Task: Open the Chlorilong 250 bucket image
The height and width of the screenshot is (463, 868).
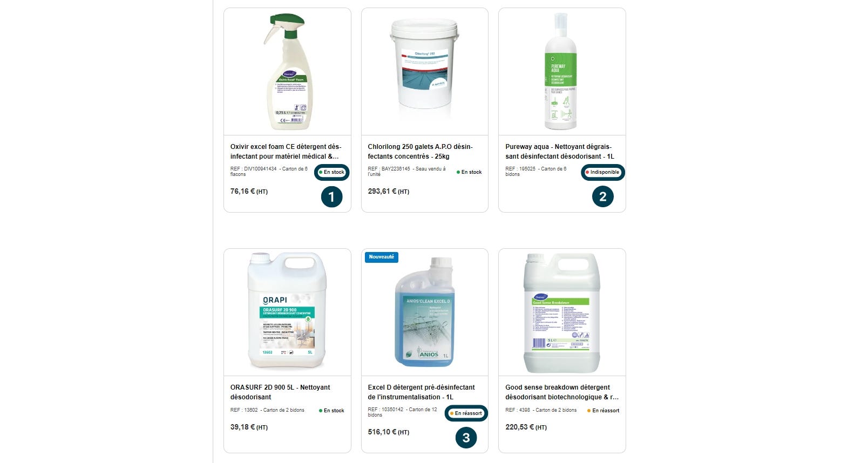Action: click(425, 64)
